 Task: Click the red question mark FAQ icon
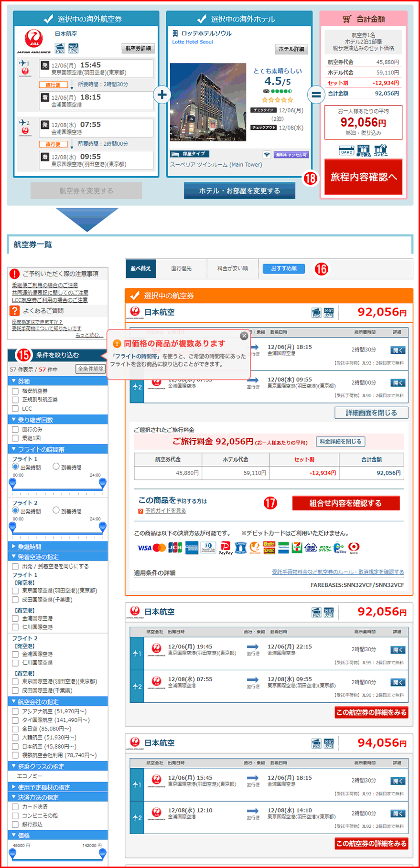(15, 311)
